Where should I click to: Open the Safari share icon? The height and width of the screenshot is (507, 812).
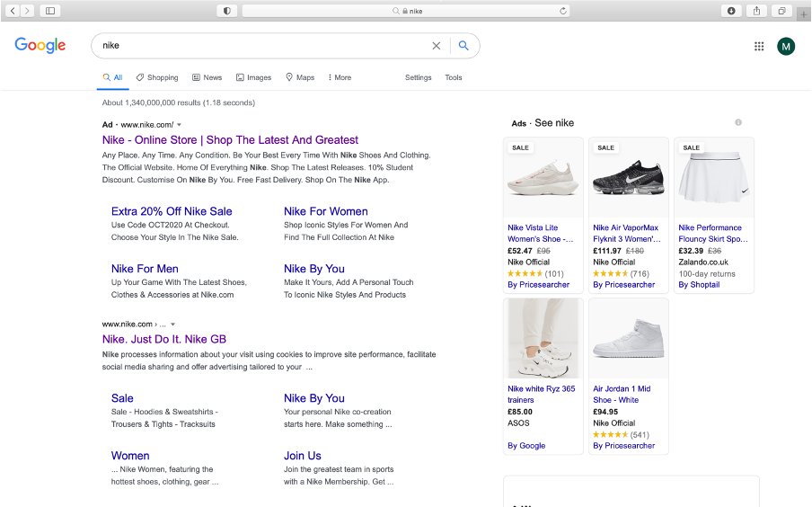pos(756,11)
